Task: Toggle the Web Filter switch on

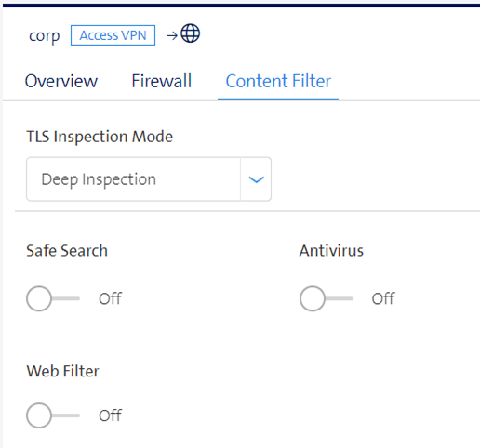Action: pyautogui.click(x=53, y=415)
